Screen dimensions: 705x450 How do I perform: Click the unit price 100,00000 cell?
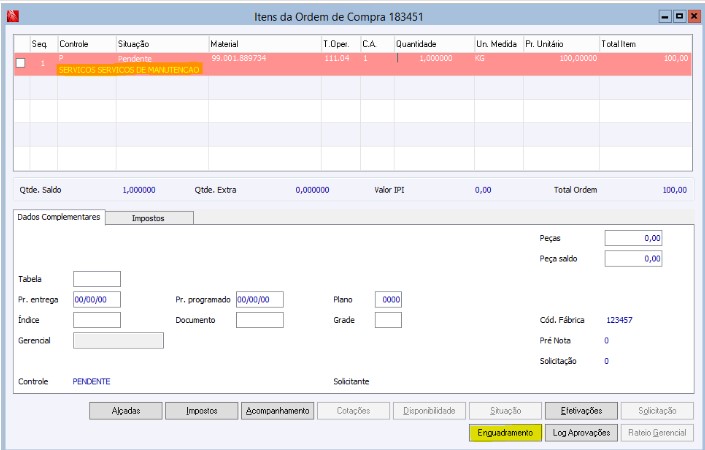pyautogui.click(x=578, y=58)
